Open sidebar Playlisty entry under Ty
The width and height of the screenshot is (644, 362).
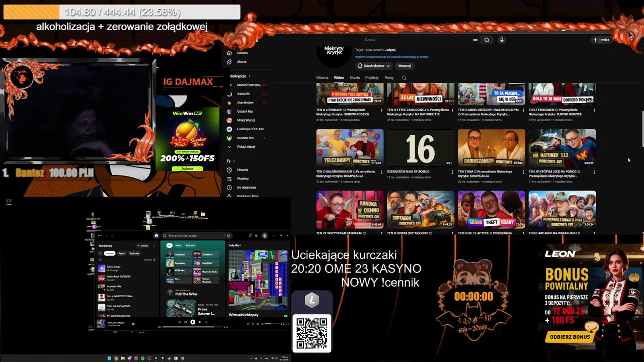[x=238, y=178]
